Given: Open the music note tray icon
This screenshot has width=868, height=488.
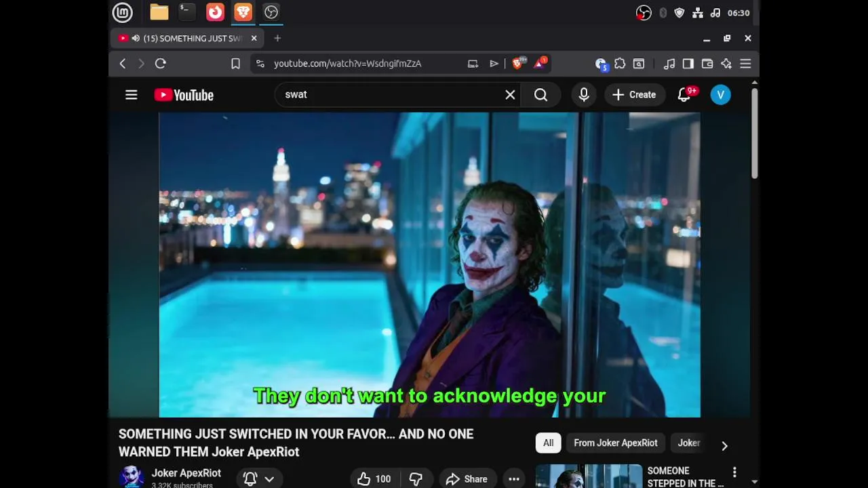Looking at the screenshot, I should tap(715, 13).
